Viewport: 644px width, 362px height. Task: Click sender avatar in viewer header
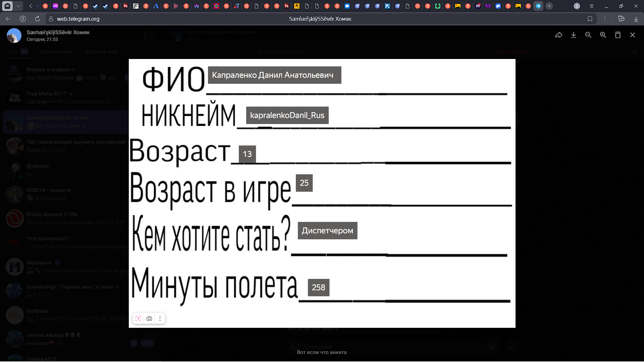tap(14, 36)
